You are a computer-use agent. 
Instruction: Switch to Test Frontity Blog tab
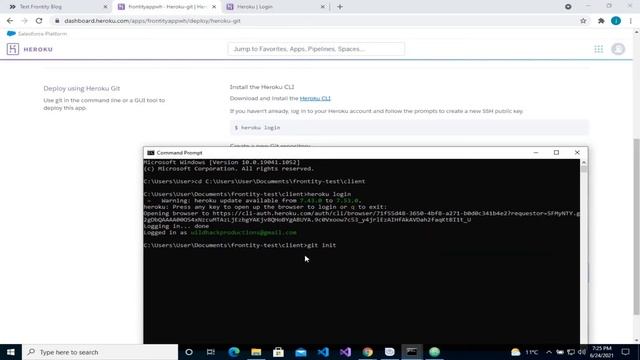56,7
